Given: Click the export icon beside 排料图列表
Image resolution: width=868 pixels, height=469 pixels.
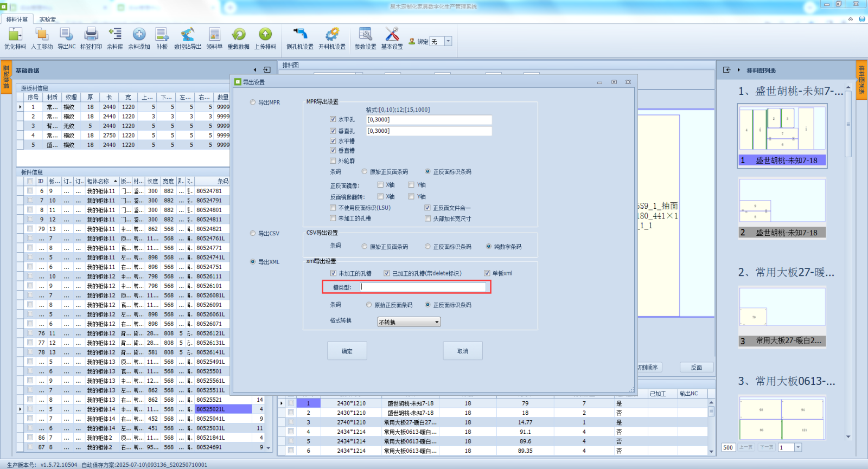Looking at the screenshot, I should coord(726,70).
